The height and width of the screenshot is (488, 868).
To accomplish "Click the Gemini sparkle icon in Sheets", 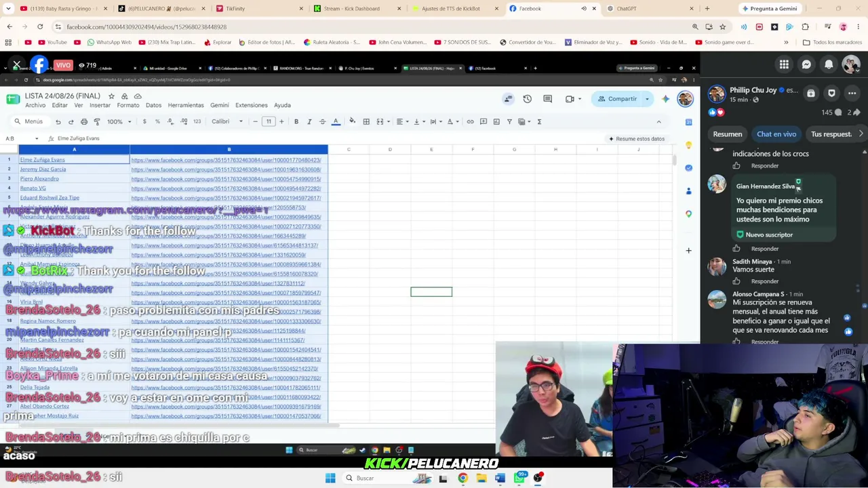I will [x=665, y=99].
